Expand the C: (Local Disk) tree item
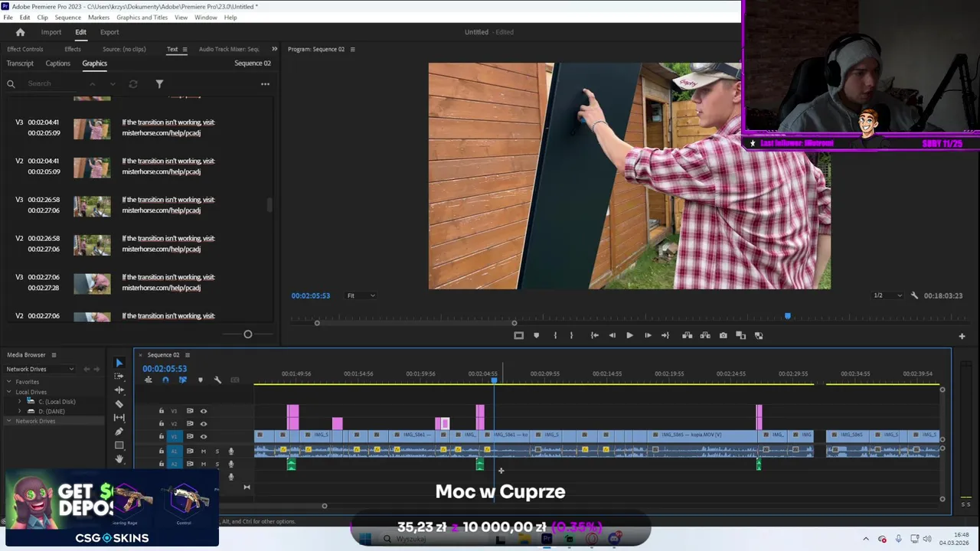Image resolution: width=980 pixels, height=551 pixels. coord(20,401)
